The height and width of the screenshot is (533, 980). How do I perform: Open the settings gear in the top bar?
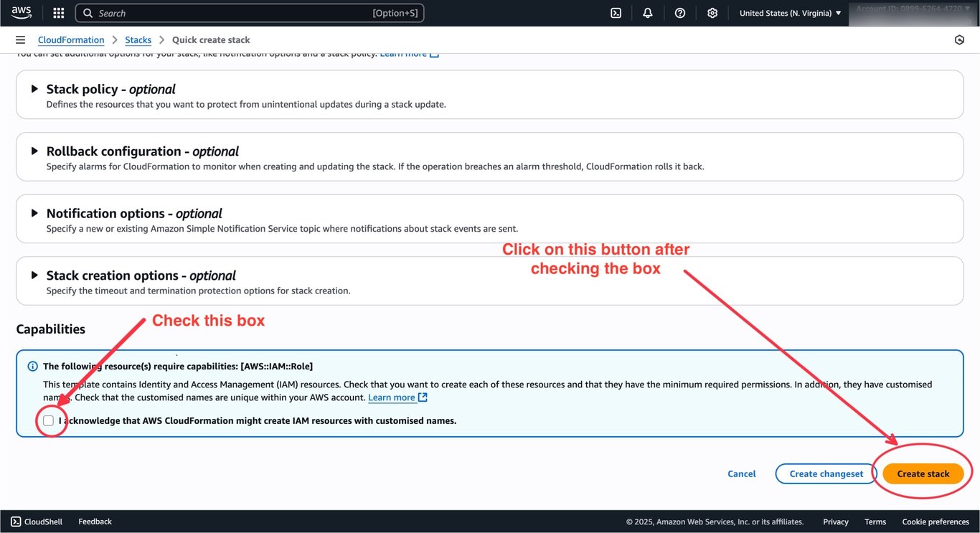[712, 13]
